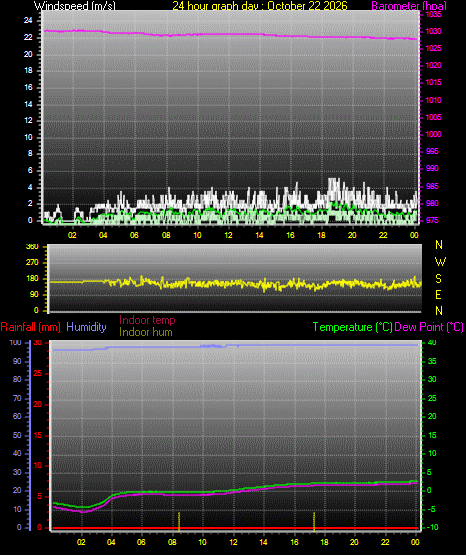466x555 pixels.
Task: Click the -10 value on green temperature axis
Action: coord(432,528)
